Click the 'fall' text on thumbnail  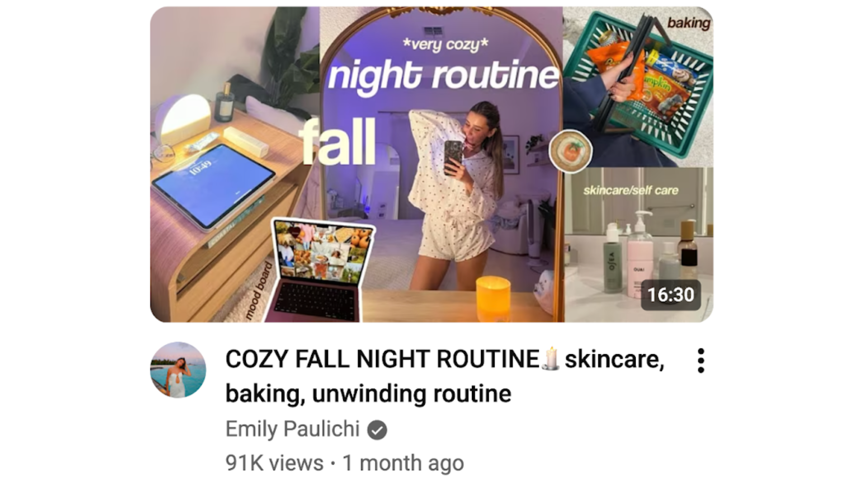[337, 141]
